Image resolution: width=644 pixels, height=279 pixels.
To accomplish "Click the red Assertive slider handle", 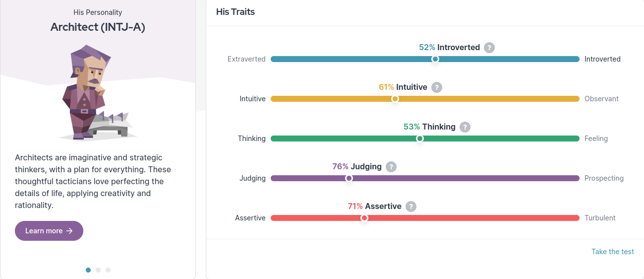I will pos(364,218).
